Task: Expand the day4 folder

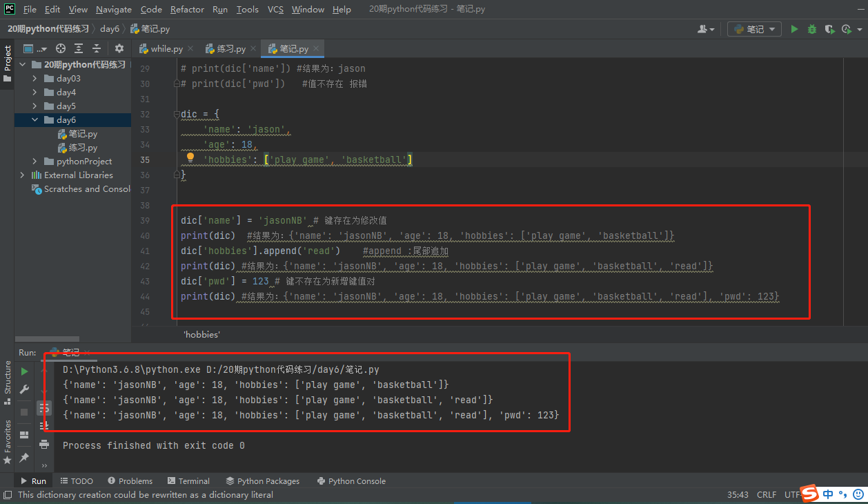Action: pyautogui.click(x=34, y=92)
